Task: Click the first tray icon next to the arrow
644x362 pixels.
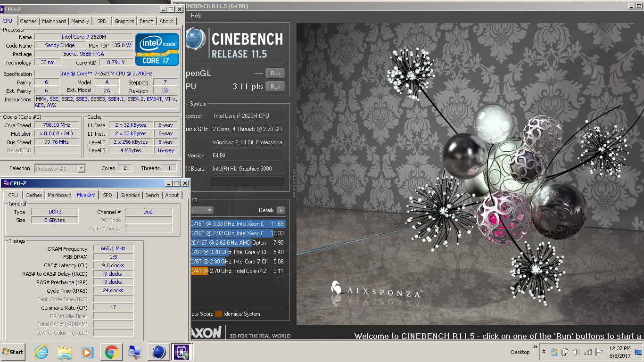Action: (x=553, y=352)
